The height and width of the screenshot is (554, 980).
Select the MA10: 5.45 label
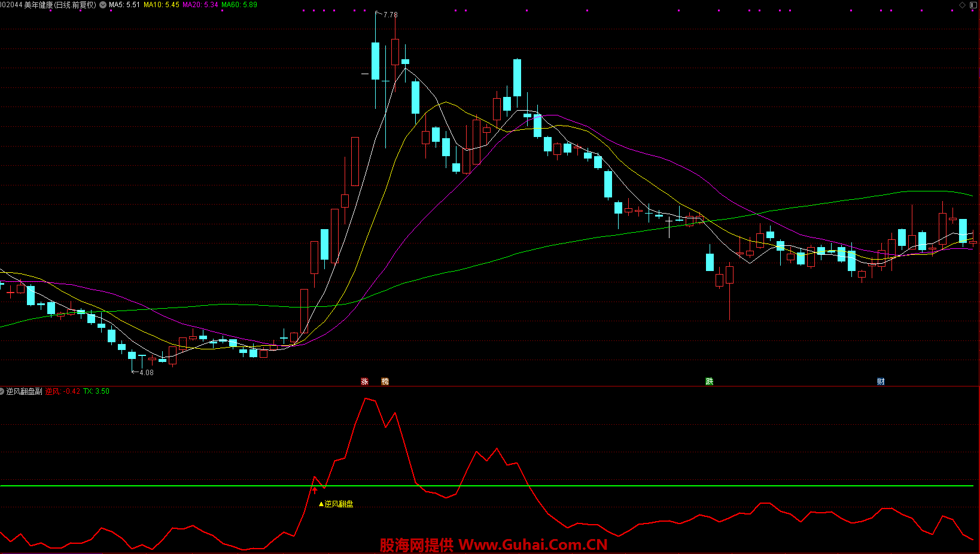[x=162, y=5]
